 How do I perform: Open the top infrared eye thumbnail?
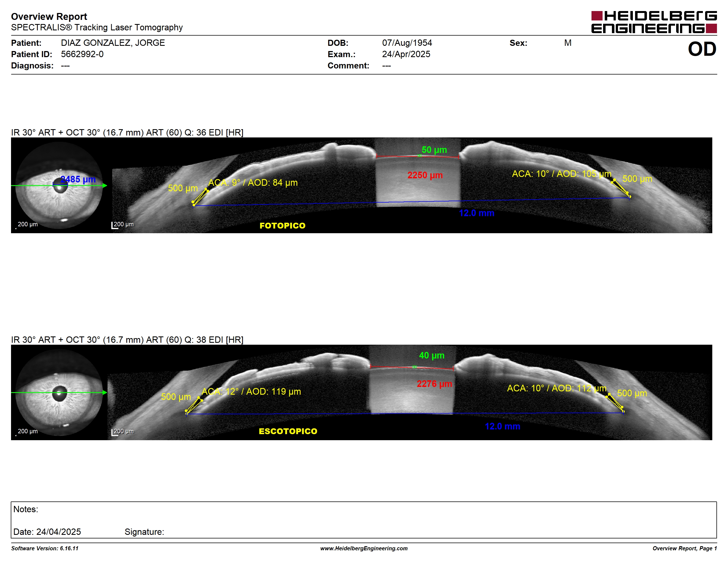[59, 185]
